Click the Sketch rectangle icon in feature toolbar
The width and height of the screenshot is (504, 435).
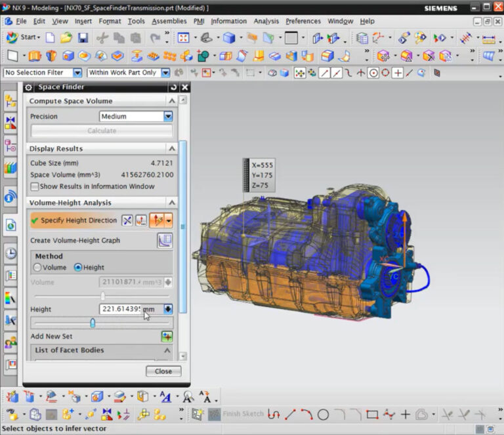pos(12,56)
